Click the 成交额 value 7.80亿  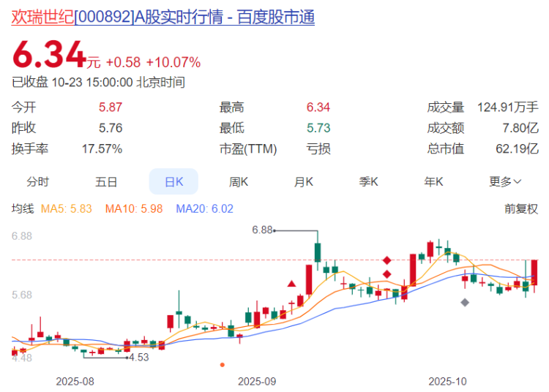click(520, 128)
